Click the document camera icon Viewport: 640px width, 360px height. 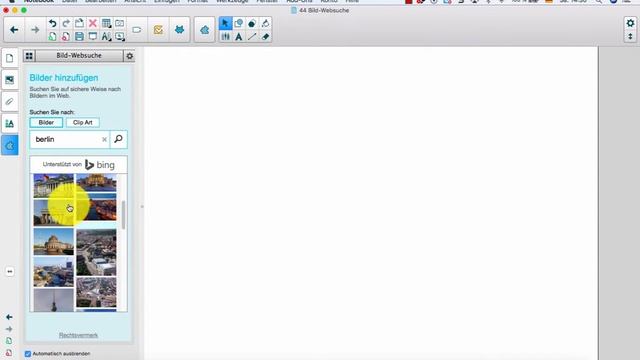coord(137,30)
